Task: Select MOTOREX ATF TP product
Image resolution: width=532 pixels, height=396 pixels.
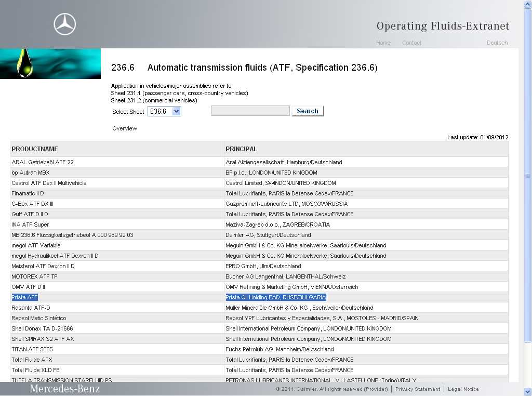Action: 35,276
